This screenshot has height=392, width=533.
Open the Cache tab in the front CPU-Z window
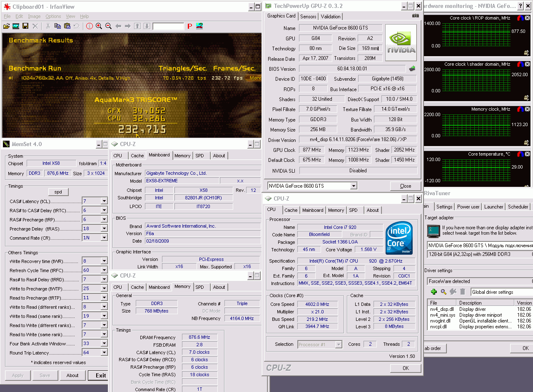[291, 210]
